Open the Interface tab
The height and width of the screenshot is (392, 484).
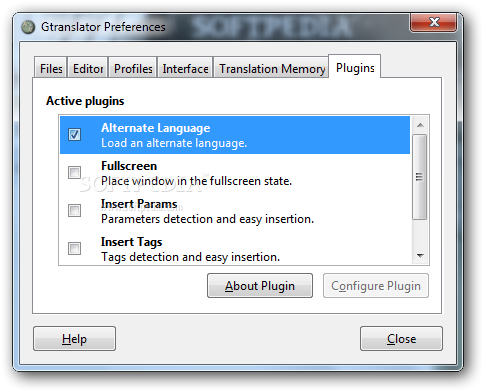[185, 68]
